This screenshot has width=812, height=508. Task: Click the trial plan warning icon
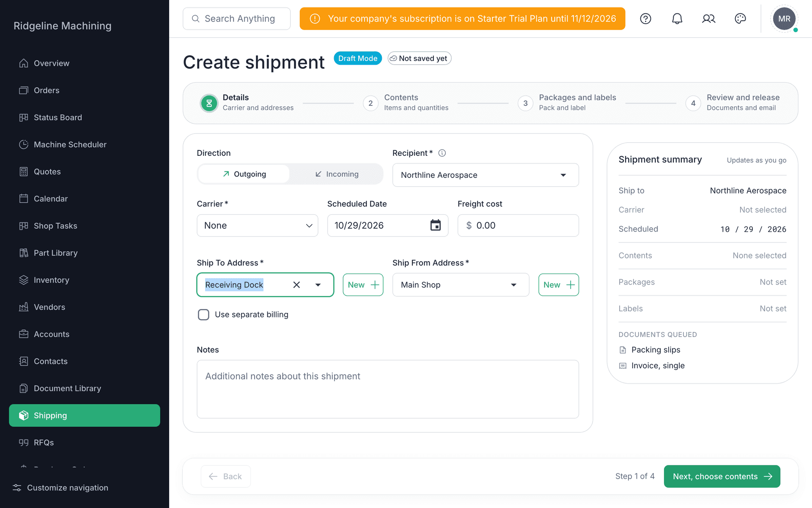tap(315, 19)
